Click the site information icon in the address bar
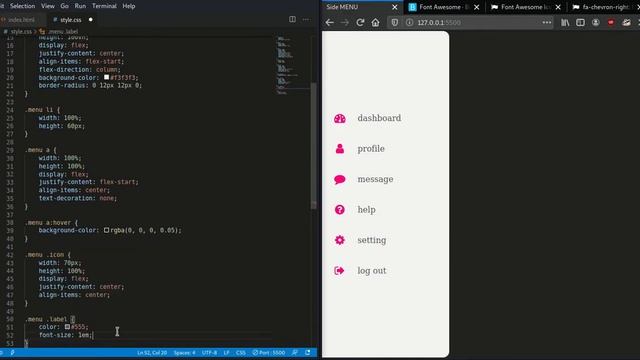Screen dimensions: 640x360 click(x=409, y=22)
